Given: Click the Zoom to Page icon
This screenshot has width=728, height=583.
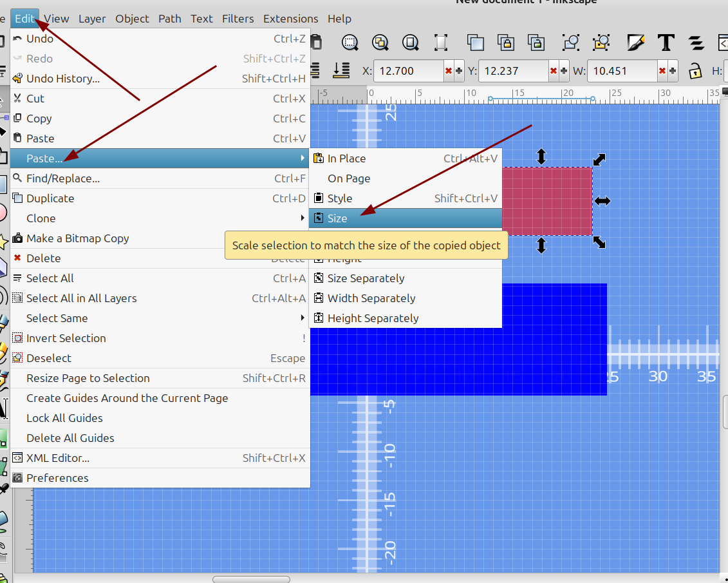Looking at the screenshot, I should (411, 43).
